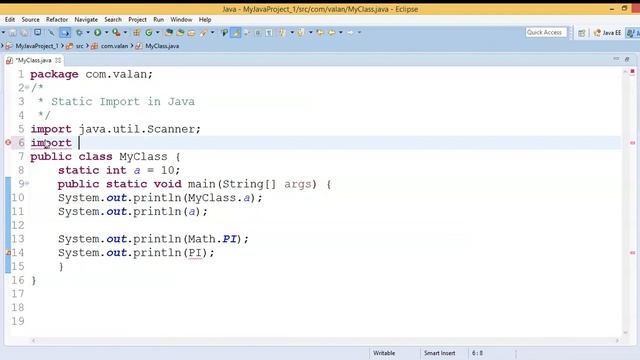Open the Next Annotation dropdown arrow

tap(292, 33)
